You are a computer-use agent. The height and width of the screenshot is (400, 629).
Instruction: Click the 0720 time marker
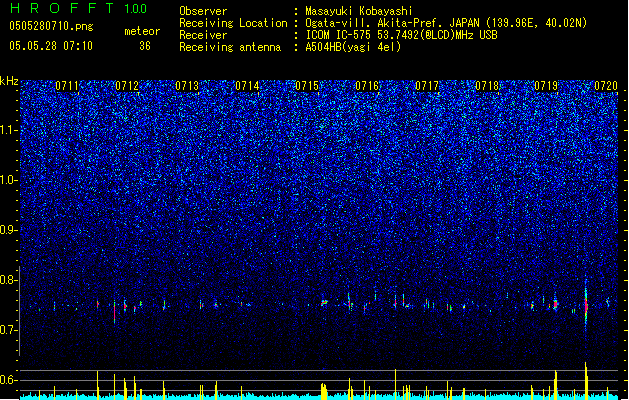[606, 86]
